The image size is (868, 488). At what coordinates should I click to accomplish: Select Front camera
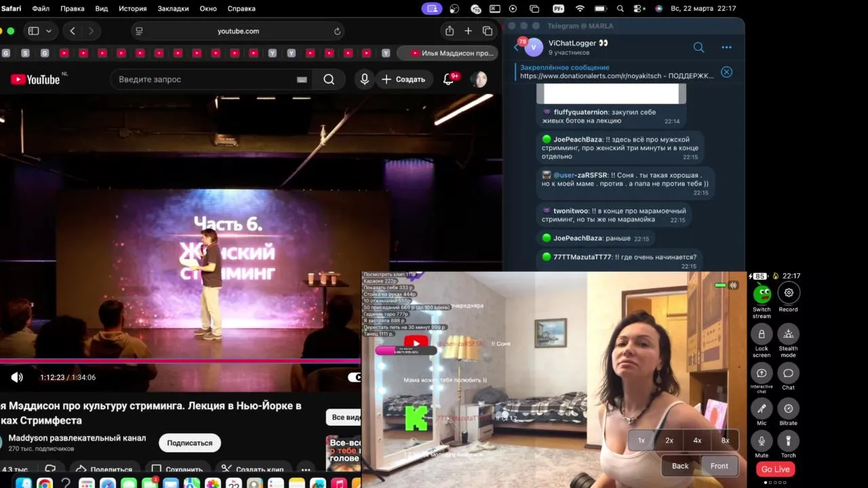[719, 466]
